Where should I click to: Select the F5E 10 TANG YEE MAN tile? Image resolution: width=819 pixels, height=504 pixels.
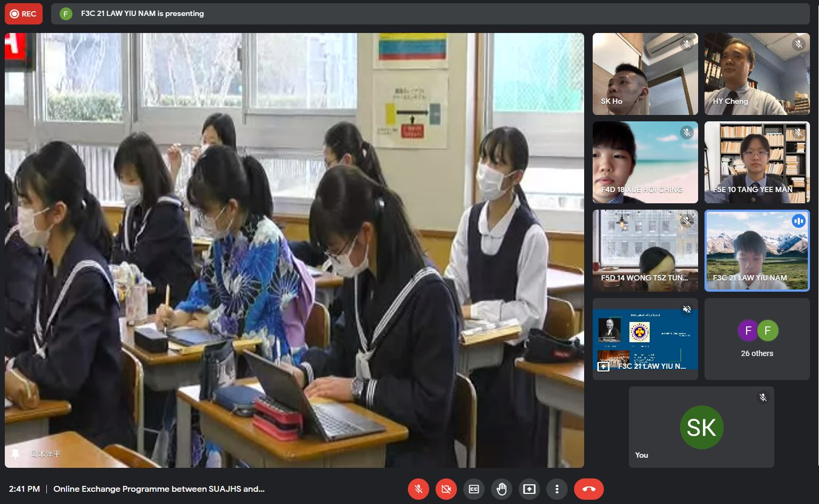pos(757,162)
